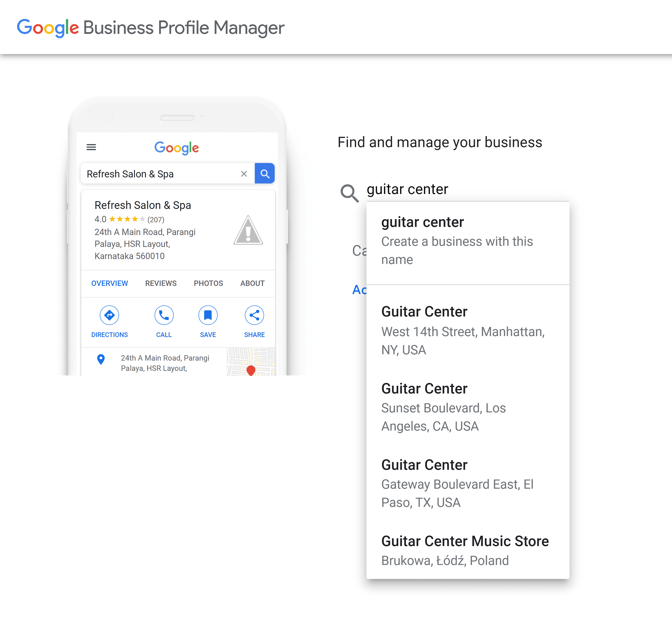
Task: Click the SAVE label
Action: pos(208,335)
